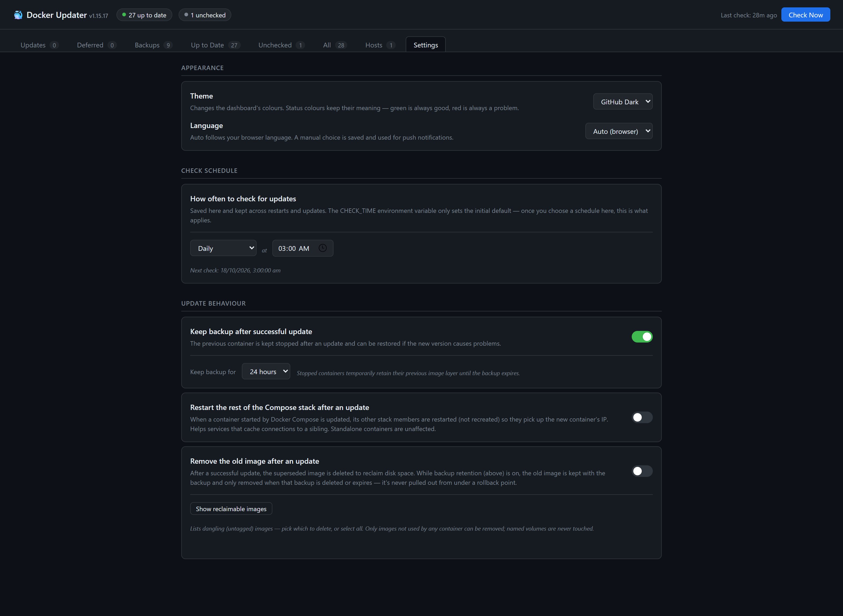Click the Language setting label

click(x=207, y=125)
